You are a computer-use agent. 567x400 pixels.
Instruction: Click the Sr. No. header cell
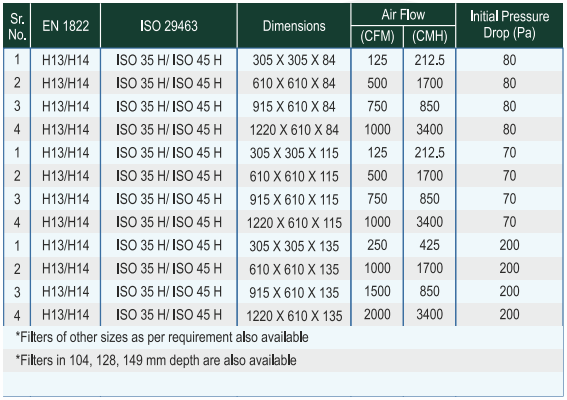tap(17, 26)
